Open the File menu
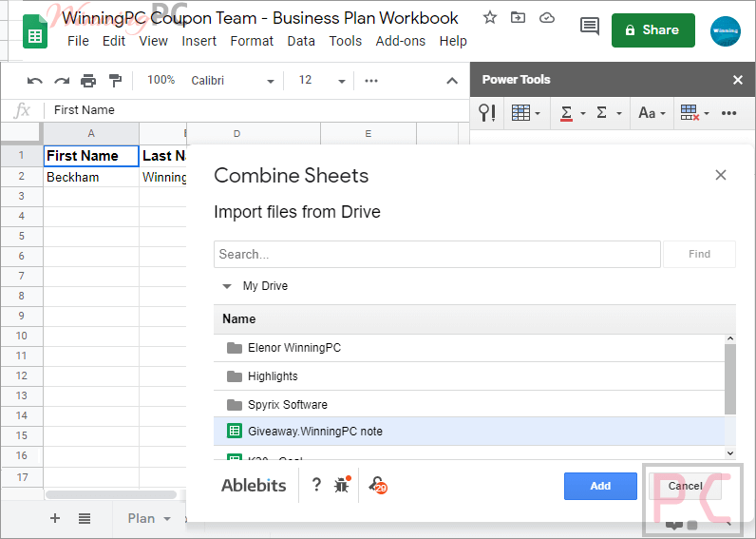The height and width of the screenshot is (539, 756). tap(78, 41)
